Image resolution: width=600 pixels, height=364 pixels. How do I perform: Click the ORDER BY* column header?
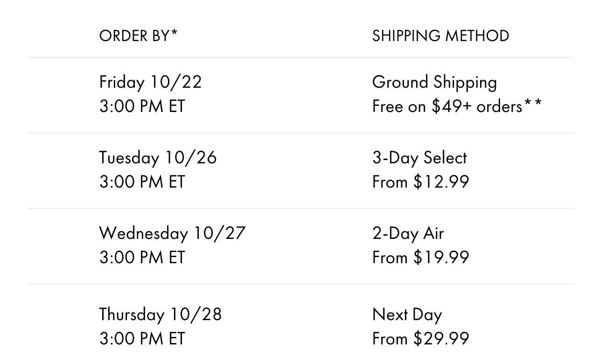[139, 35]
